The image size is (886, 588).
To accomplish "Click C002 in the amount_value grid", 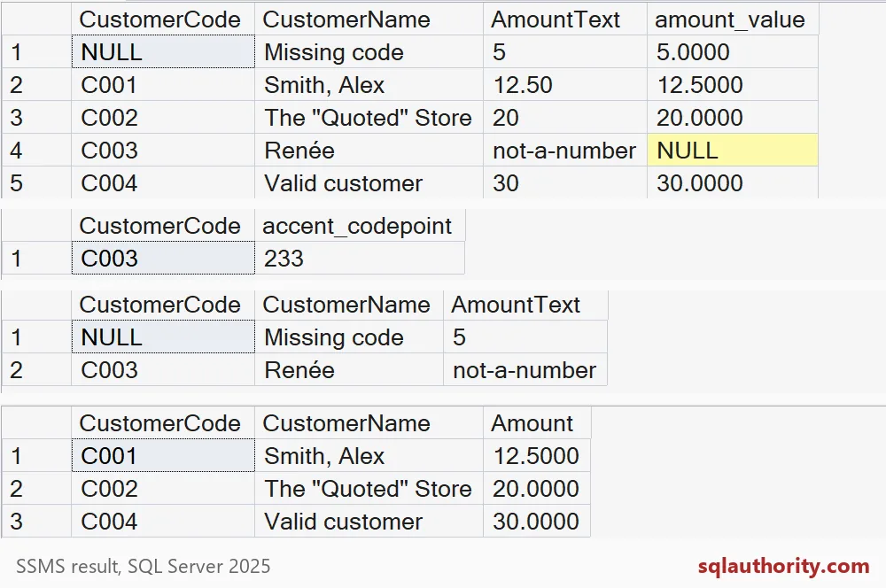I will pyautogui.click(x=163, y=118).
